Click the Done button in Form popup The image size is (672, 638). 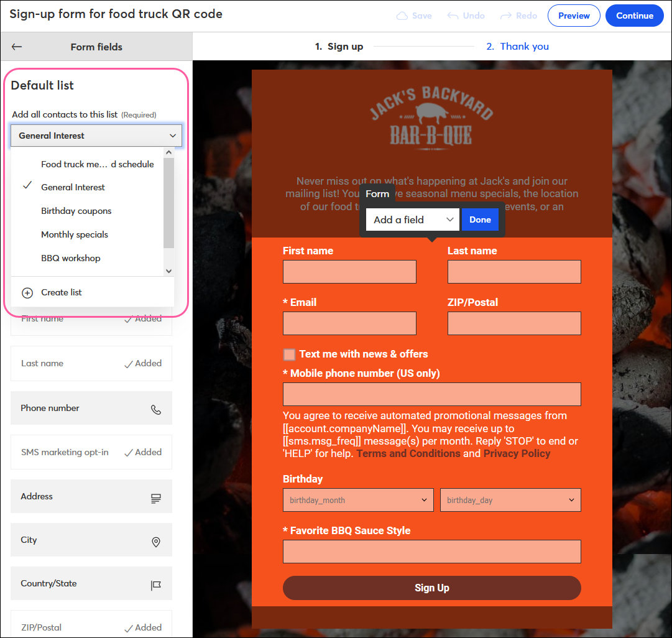[480, 220]
